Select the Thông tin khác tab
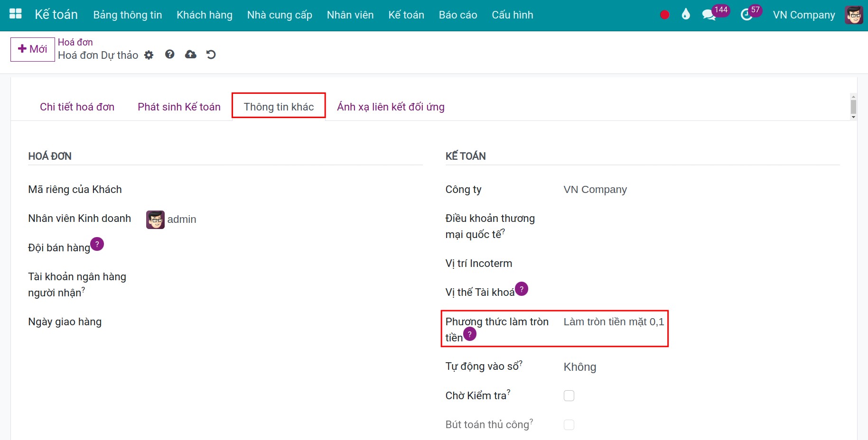868x440 pixels. tap(279, 107)
